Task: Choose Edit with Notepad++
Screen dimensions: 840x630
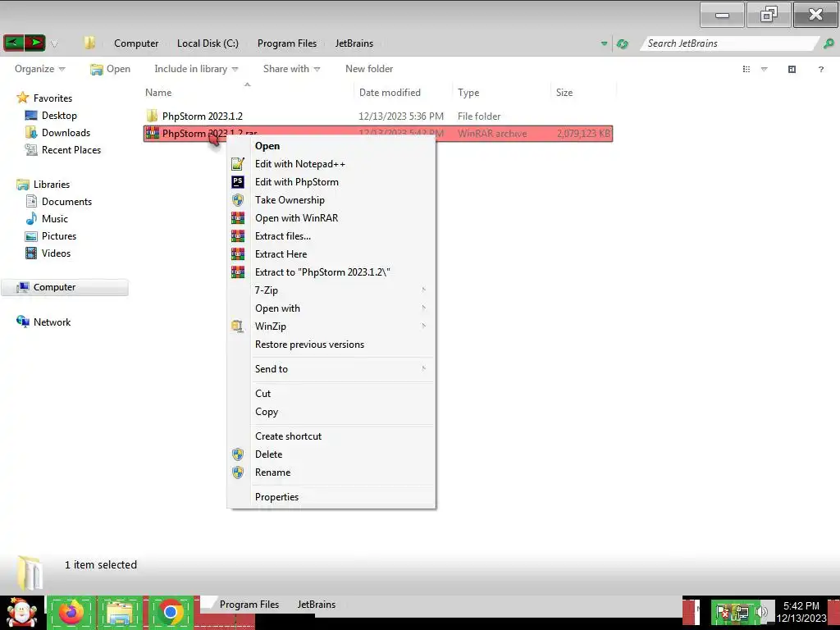Action: [x=331, y=164]
